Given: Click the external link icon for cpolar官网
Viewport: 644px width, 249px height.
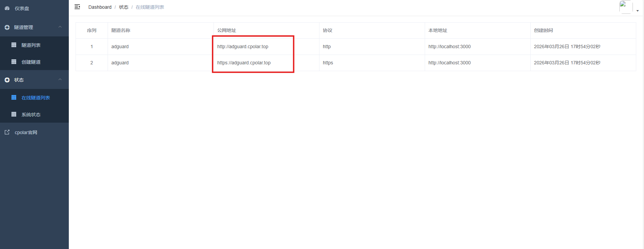Looking at the screenshot, I should tap(7, 132).
